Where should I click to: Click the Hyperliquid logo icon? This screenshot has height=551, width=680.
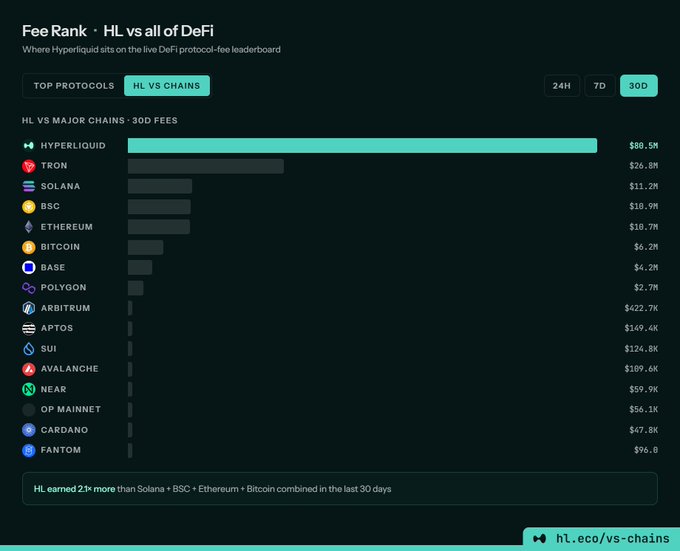29,146
